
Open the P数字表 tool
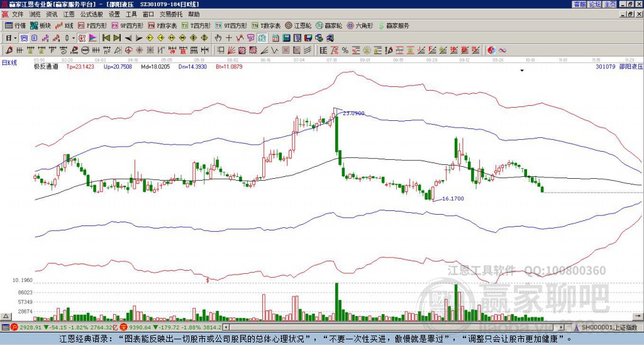[163, 25]
